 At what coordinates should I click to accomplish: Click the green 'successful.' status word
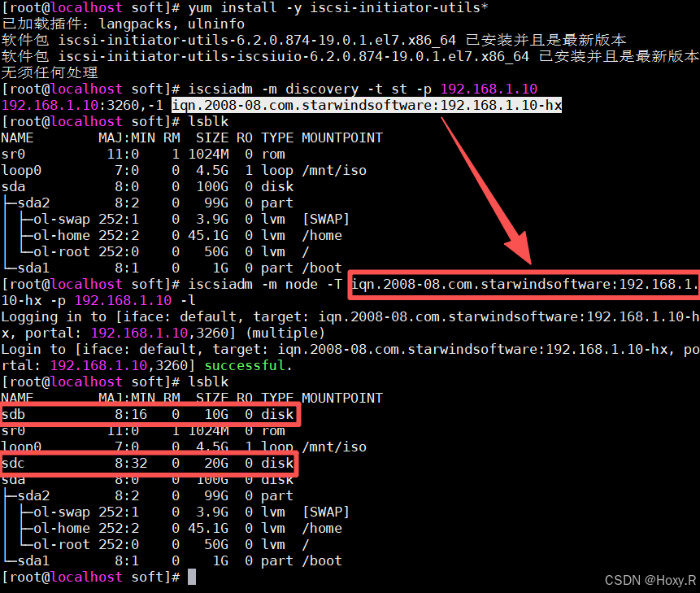point(248,366)
